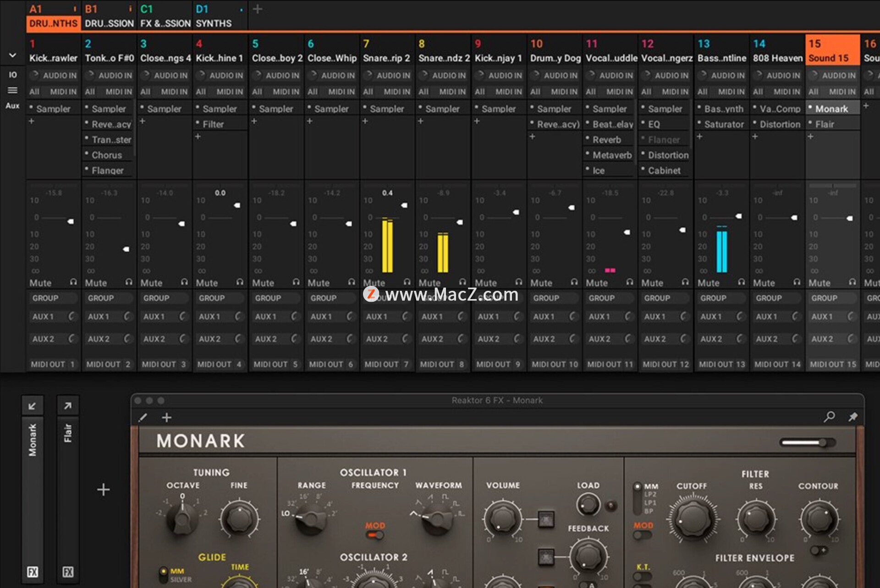Select the Sound 15 channel header
This screenshot has width=880, height=588.
pos(832,50)
